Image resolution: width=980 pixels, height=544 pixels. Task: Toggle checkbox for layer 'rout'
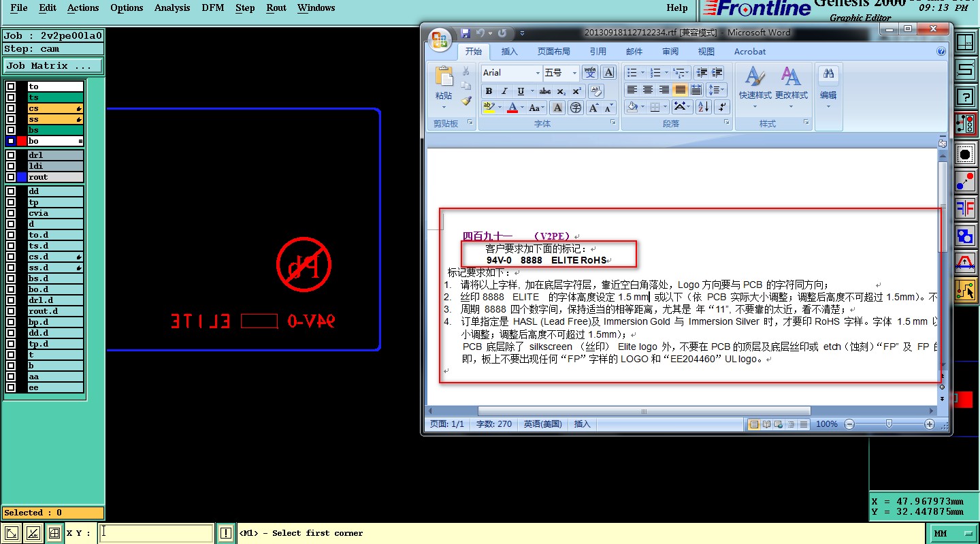[x=10, y=177]
